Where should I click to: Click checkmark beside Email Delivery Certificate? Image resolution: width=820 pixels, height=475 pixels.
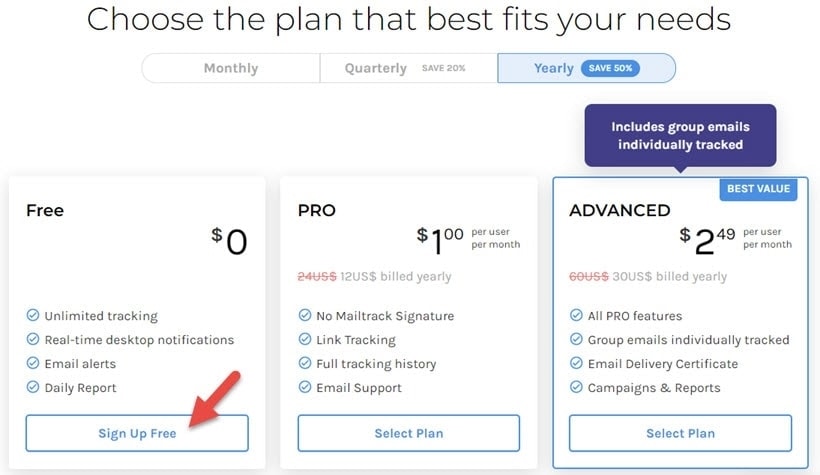coord(576,363)
